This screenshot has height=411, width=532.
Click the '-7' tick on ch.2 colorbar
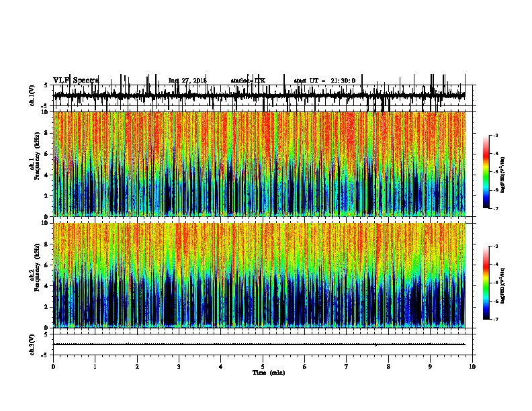(496, 320)
